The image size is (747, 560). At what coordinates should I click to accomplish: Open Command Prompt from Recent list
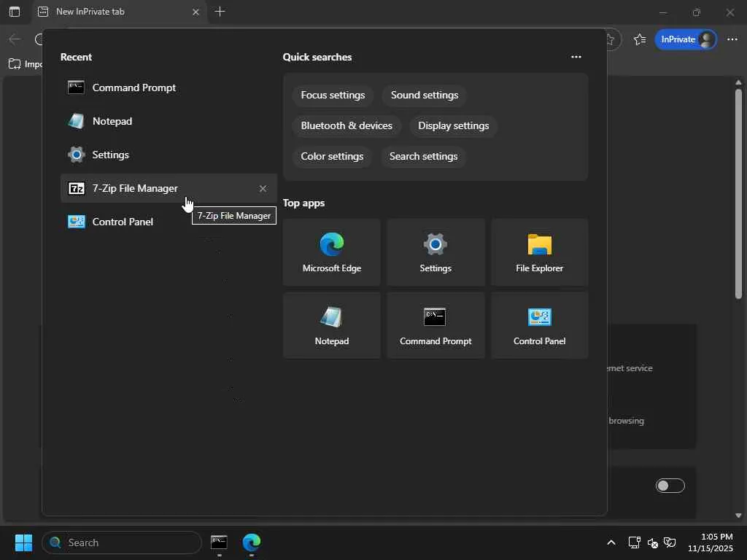pos(169,87)
